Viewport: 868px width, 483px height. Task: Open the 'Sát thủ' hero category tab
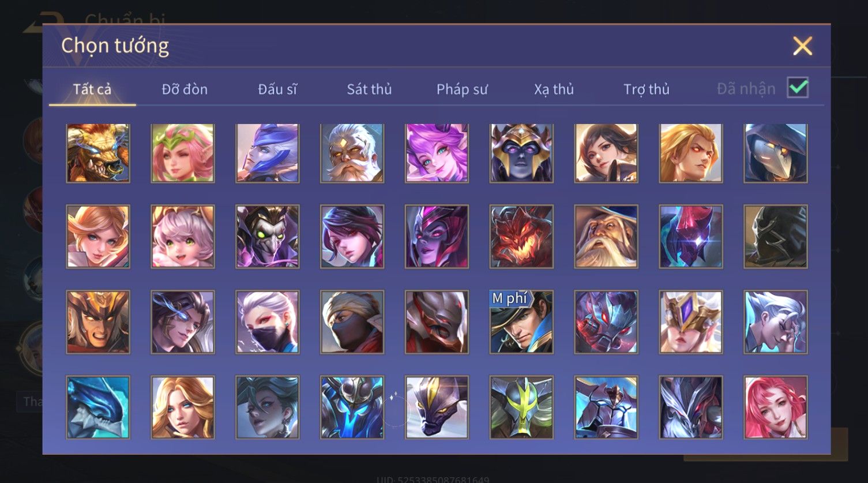pos(369,89)
